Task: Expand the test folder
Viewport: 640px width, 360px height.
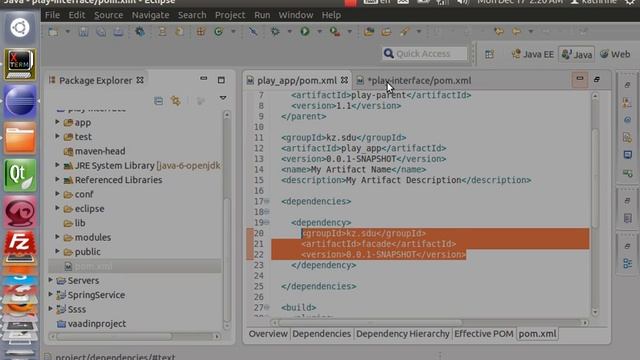Action: pyautogui.click(x=58, y=136)
